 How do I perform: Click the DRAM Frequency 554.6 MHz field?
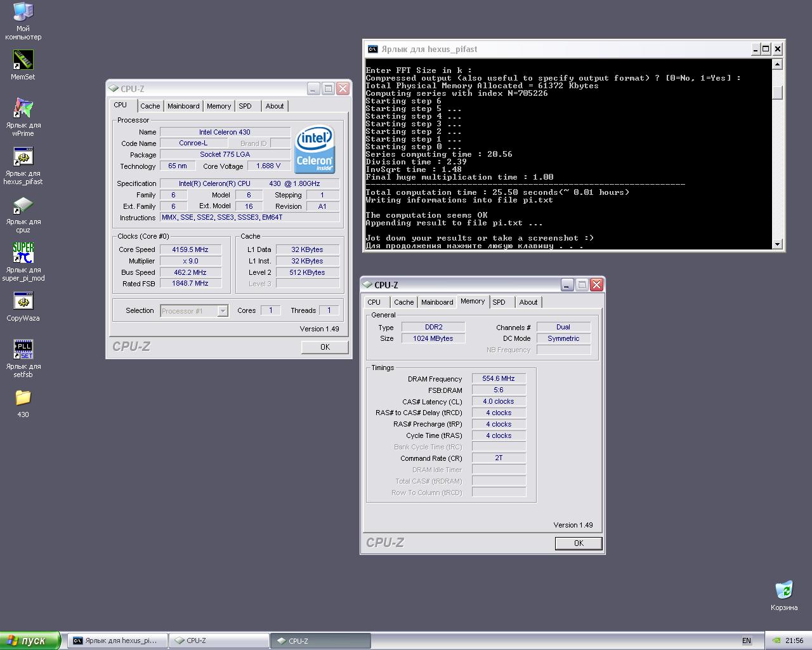click(x=499, y=378)
